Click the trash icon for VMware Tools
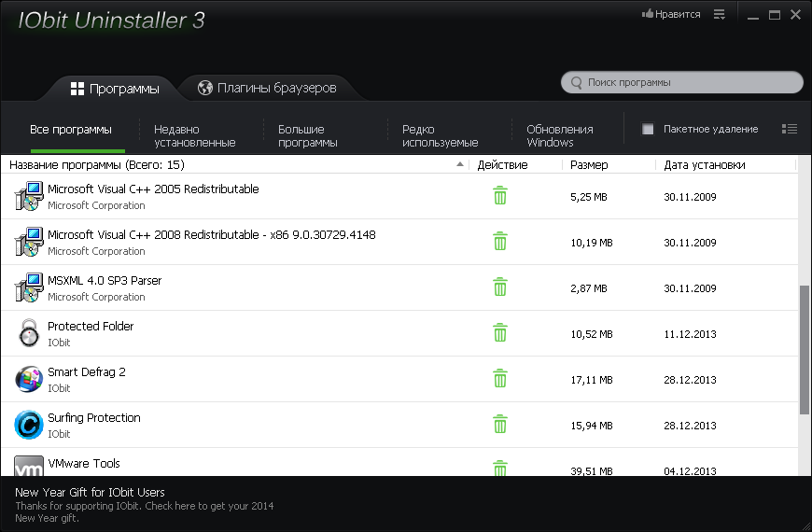This screenshot has width=812, height=532. (499, 468)
